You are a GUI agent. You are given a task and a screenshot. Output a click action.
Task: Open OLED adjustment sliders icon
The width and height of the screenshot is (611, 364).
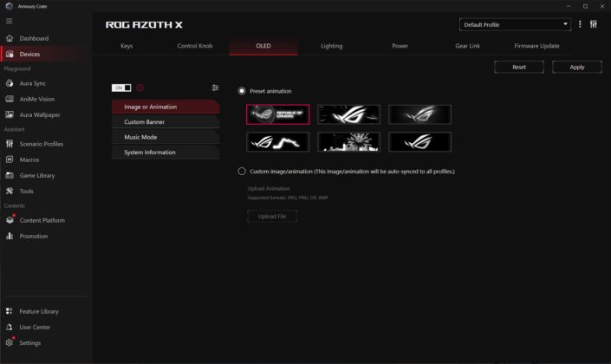[x=215, y=88]
